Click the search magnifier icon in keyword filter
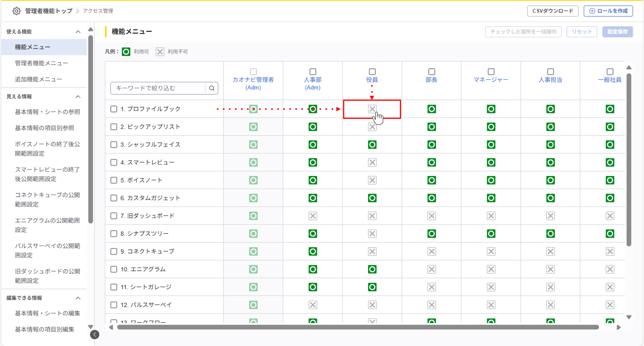 [212, 88]
